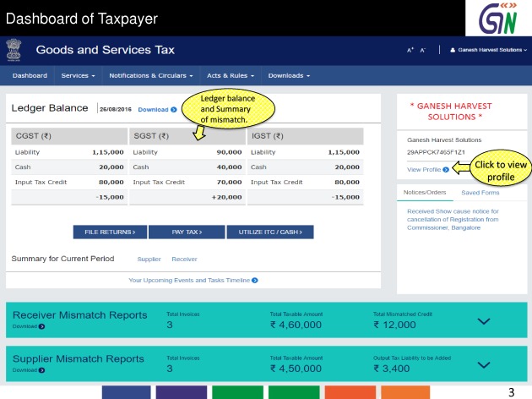Image resolution: width=532 pixels, height=399 pixels.
Task: Click Receiver total taxable amount ₹ 4,60,000
Action: 296,325
